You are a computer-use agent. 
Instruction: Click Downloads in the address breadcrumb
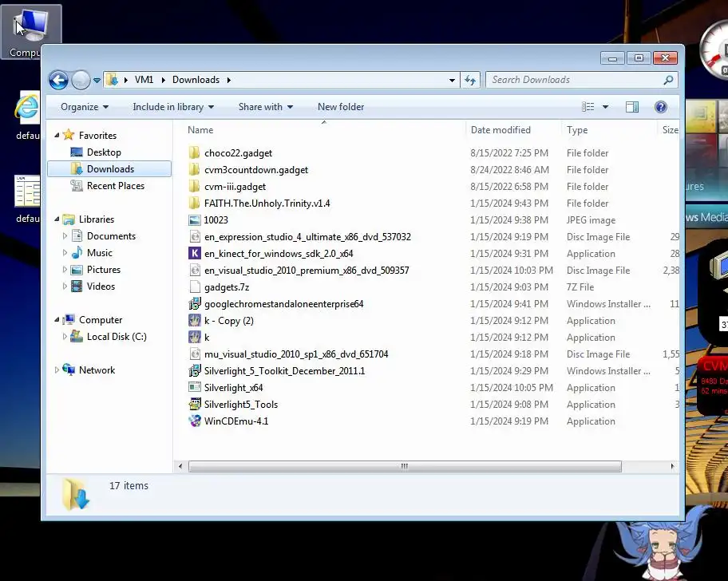[x=196, y=80]
